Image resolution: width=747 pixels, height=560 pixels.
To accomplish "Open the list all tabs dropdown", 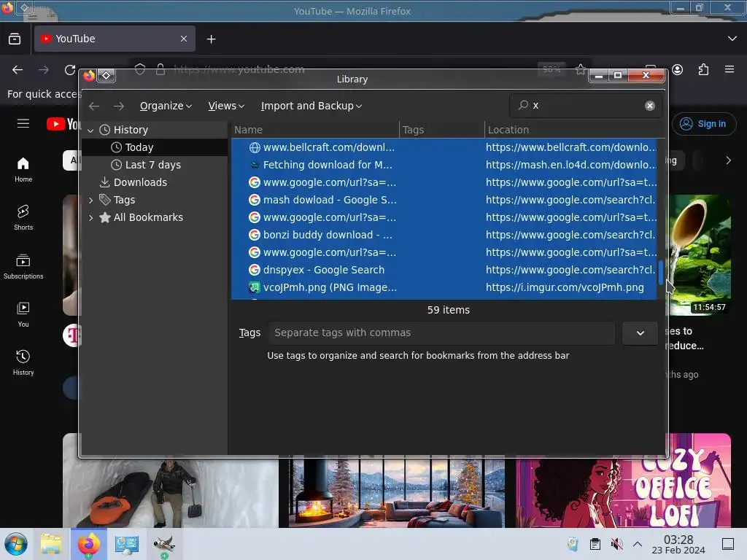I will (x=732, y=39).
